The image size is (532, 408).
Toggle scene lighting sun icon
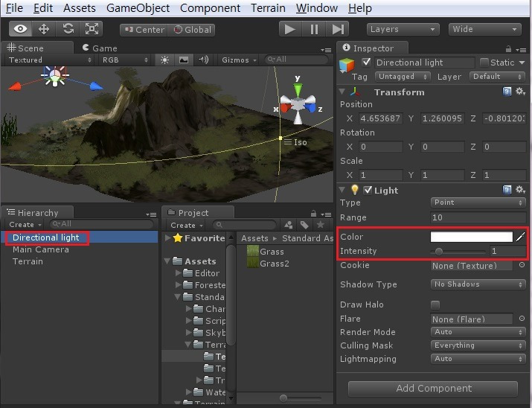click(x=164, y=60)
